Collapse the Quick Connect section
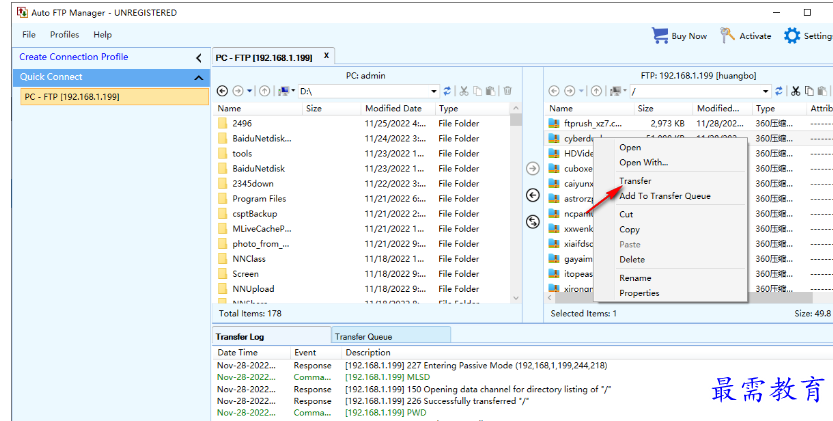833x421 pixels. coord(199,78)
